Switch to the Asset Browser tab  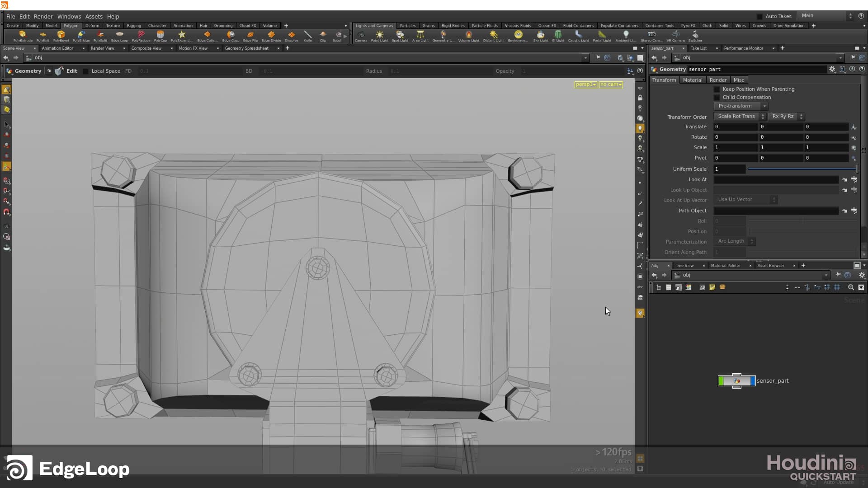770,265
